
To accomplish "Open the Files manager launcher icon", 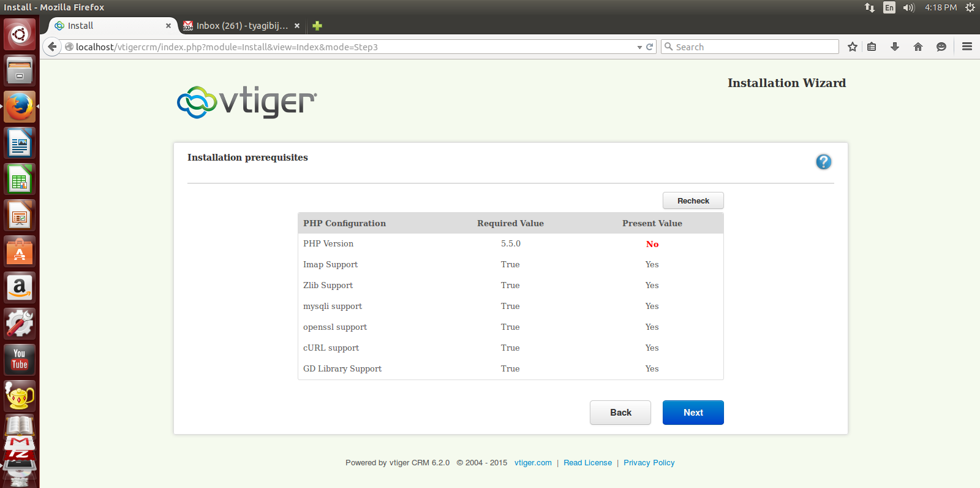I will pyautogui.click(x=20, y=71).
